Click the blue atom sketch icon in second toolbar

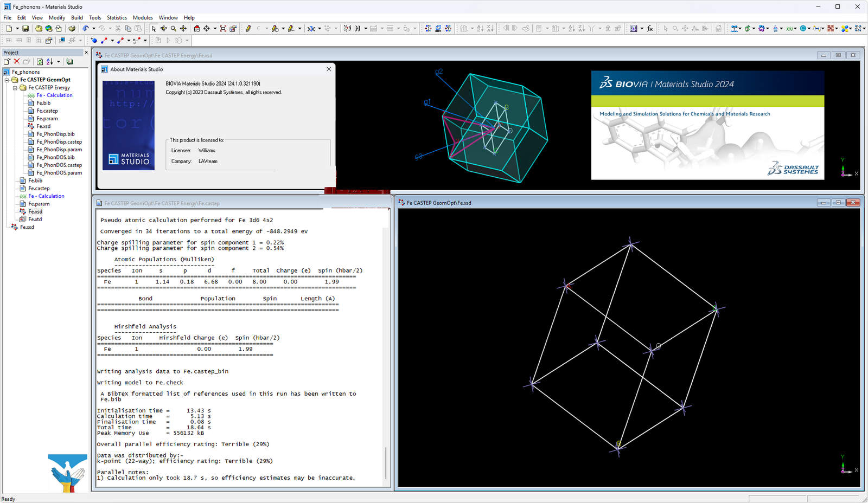[x=94, y=40]
